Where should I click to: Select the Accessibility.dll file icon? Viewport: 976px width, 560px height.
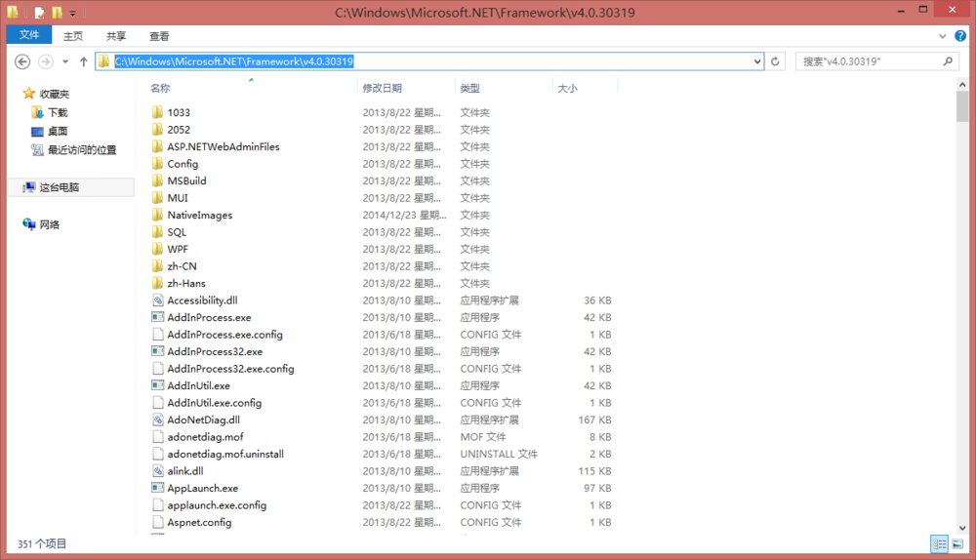158,300
